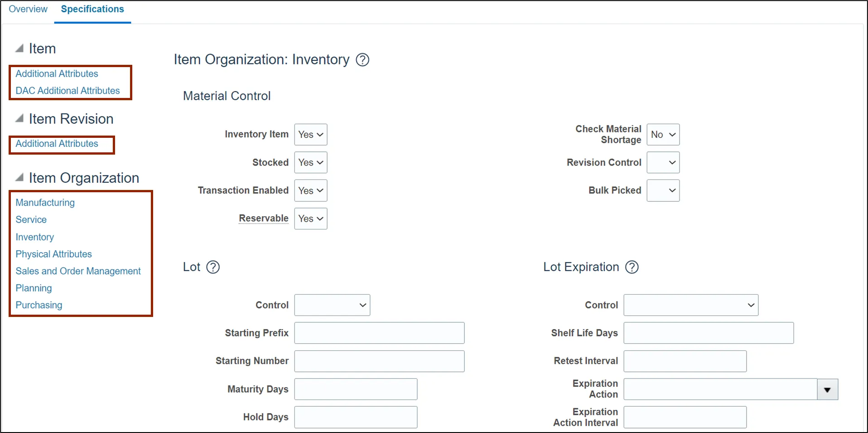The image size is (868, 433).
Task: Switch to the Overview tab
Action: point(28,9)
